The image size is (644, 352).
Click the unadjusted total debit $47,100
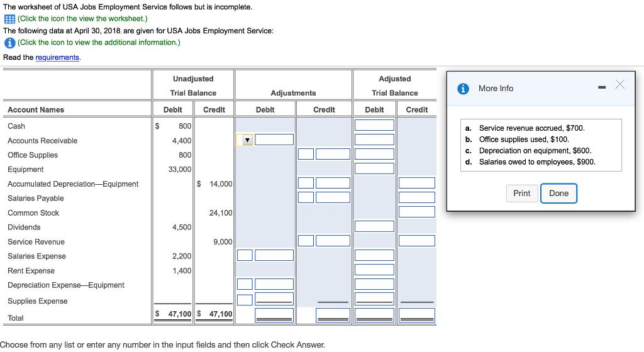(173, 314)
